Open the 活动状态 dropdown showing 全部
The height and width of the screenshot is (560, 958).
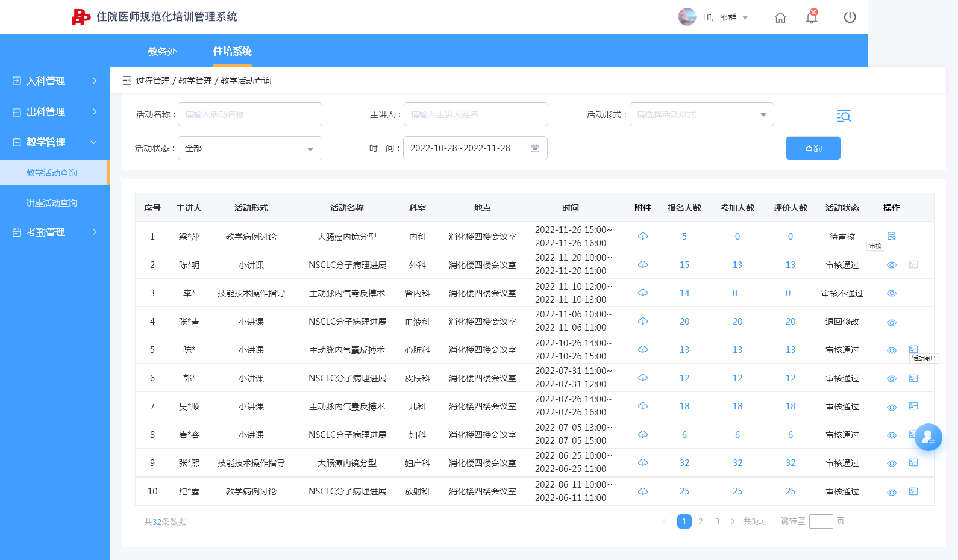[x=250, y=148]
